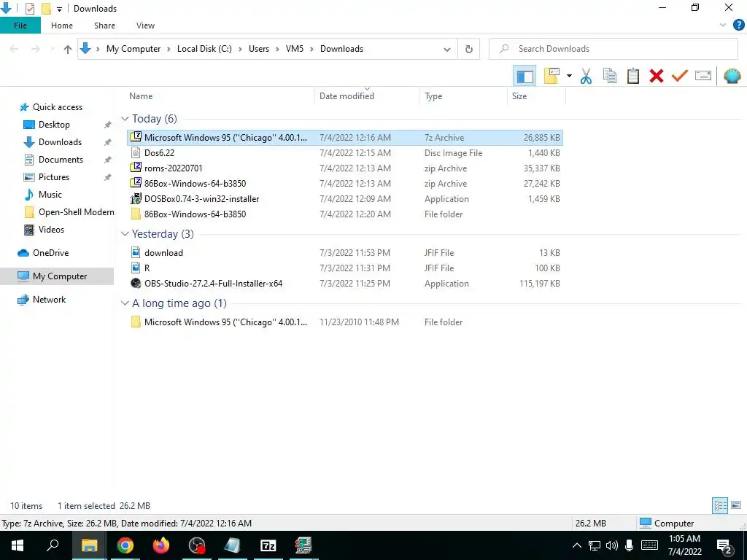Open the Home ribbon tab
747x560 pixels.
pyautogui.click(x=62, y=26)
